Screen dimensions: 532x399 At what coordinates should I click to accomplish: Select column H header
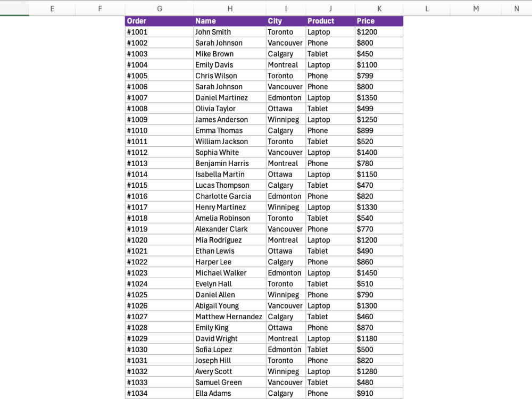[x=230, y=9]
